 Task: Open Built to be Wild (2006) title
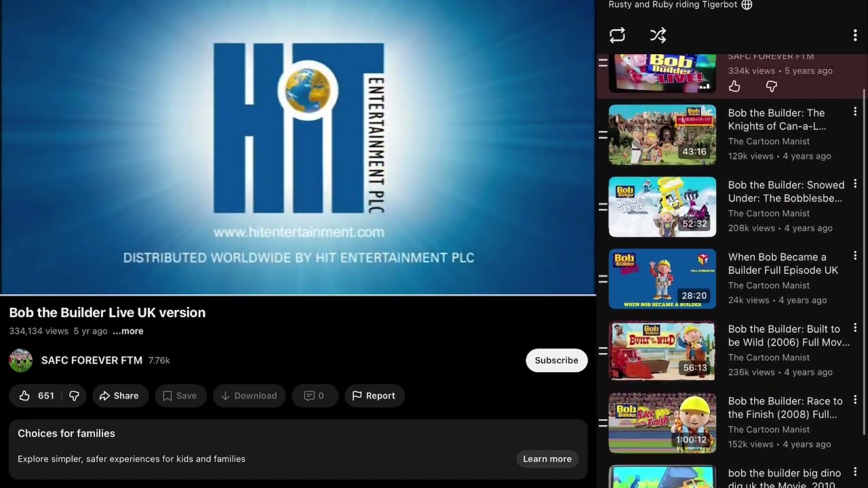pos(789,335)
